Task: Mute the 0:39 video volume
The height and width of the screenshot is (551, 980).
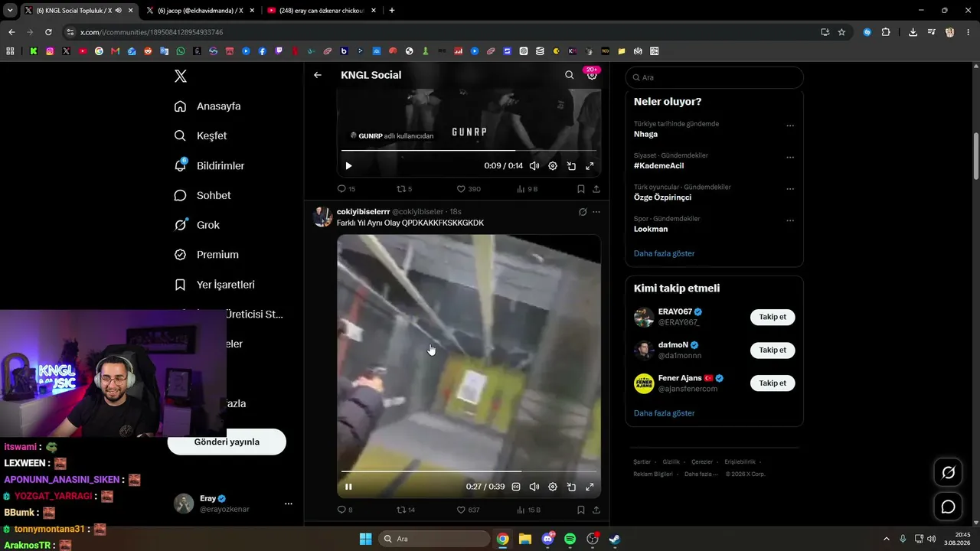Action: [x=534, y=487]
